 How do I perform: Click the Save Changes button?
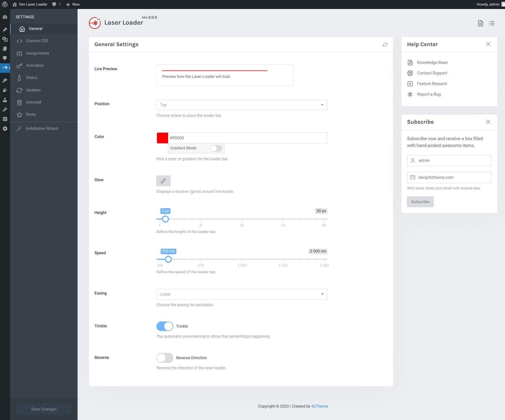44,409
